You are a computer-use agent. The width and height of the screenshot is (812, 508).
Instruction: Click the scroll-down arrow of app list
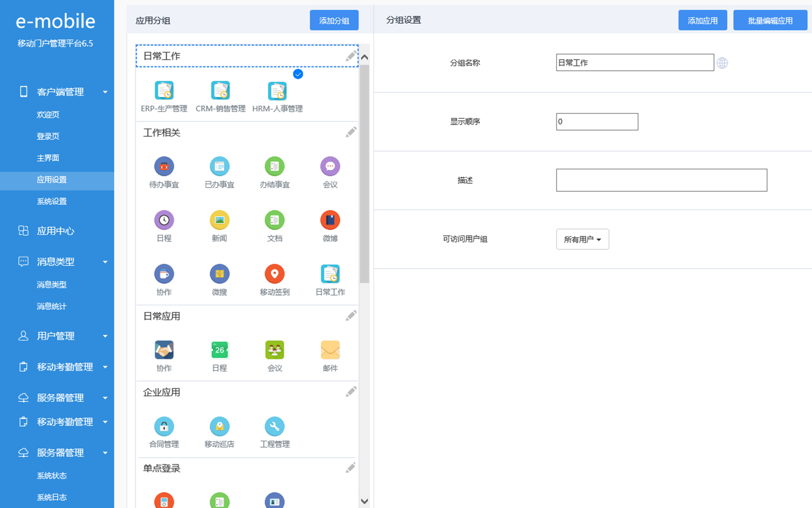pyautogui.click(x=364, y=501)
